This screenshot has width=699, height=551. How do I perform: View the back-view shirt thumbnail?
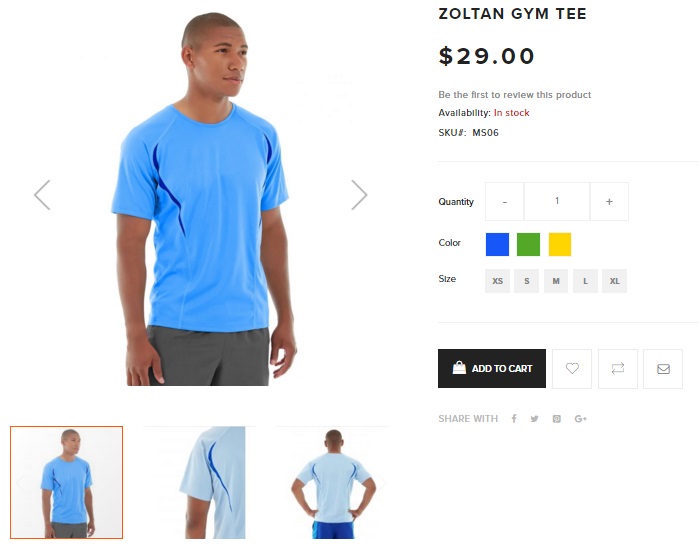coord(333,483)
